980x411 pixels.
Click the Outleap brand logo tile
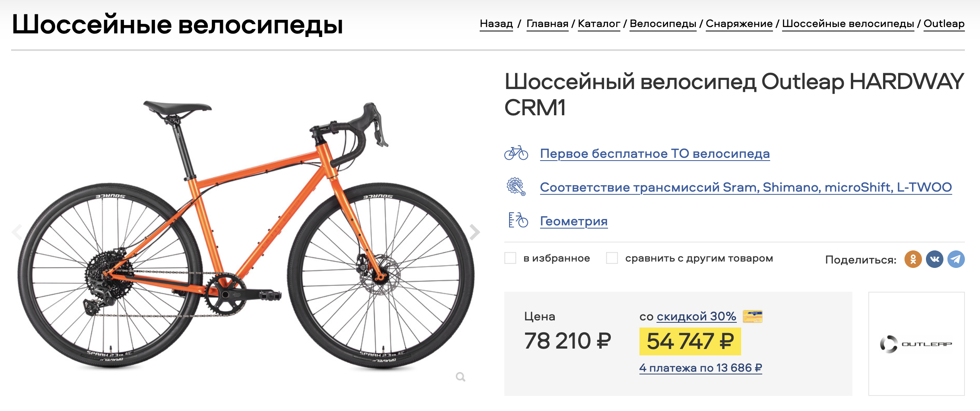tap(916, 344)
